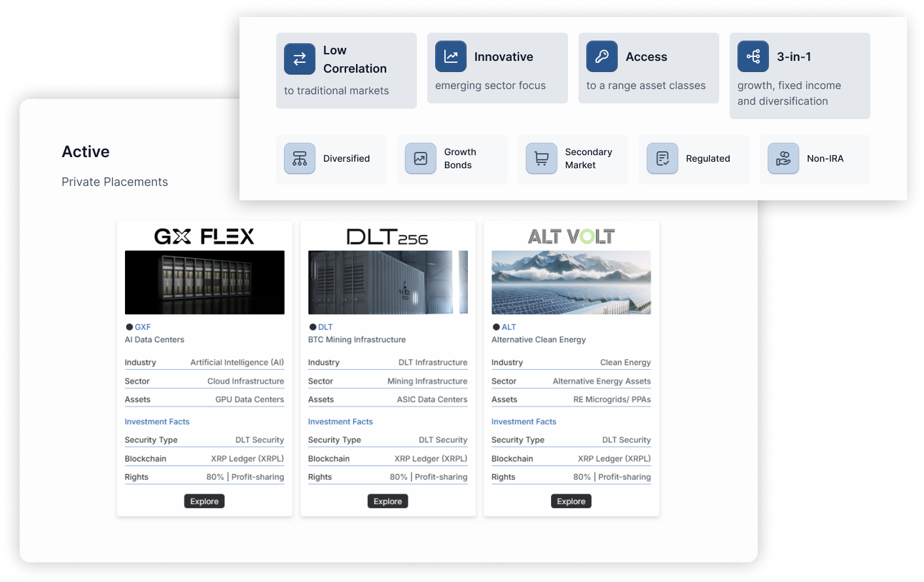Viewport: 924px width, 582px height.
Task: Click 'emerging sector focus' text
Action: 490,86
